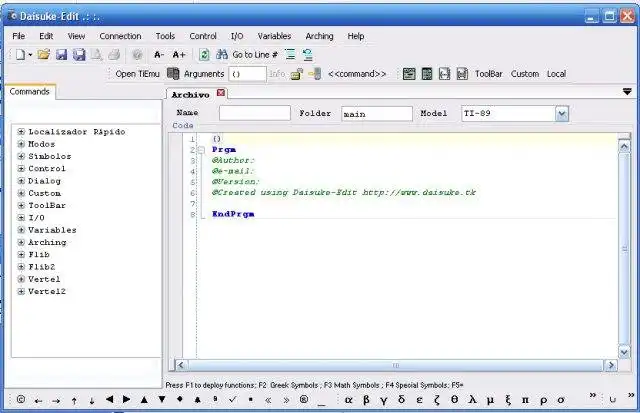Image resolution: width=640 pixels, height=413 pixels.
Task: Click the horizontal scrollbar right arrow
Action: (611, 365)
